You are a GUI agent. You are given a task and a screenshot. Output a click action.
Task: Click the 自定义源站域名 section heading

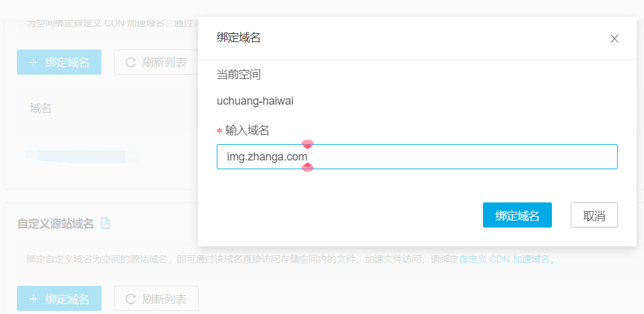point(56,224)
